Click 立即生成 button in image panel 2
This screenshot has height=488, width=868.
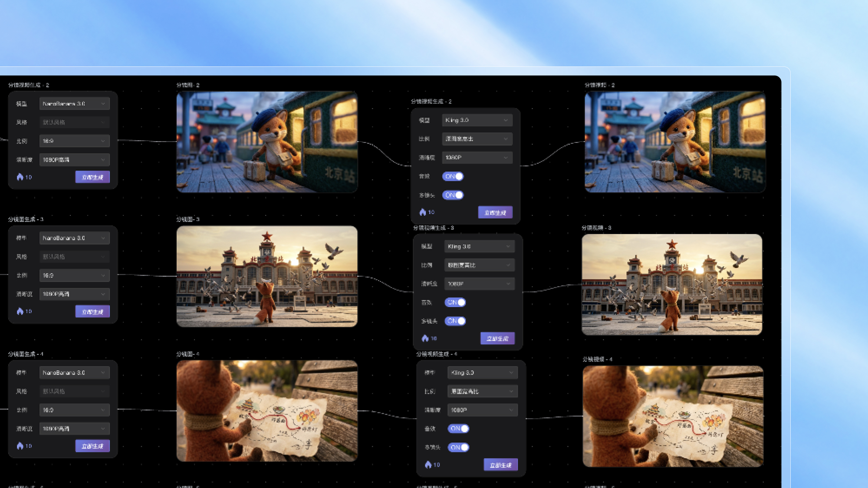pyautogui.click(x=92, y=177)
